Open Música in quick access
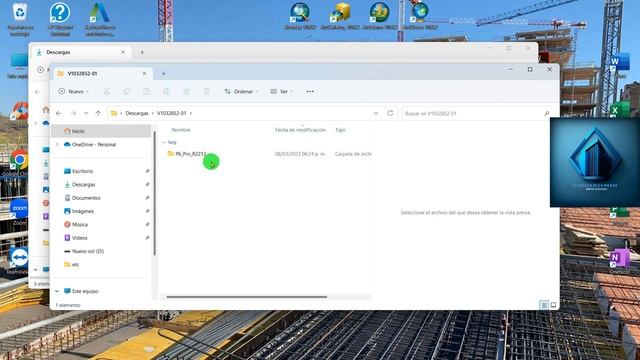Viewport: 640px width, 360px height. [80, 224]
